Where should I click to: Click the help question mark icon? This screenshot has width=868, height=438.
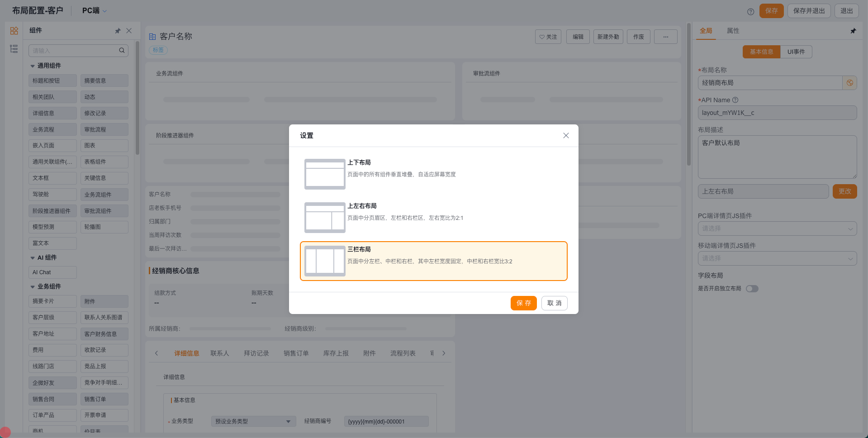[750, 11]
